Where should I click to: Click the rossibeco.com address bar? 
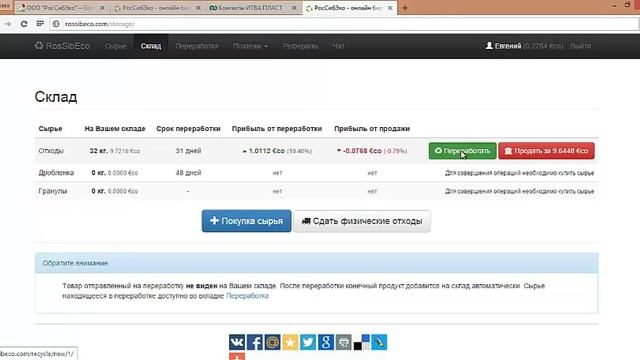point(343,24)
